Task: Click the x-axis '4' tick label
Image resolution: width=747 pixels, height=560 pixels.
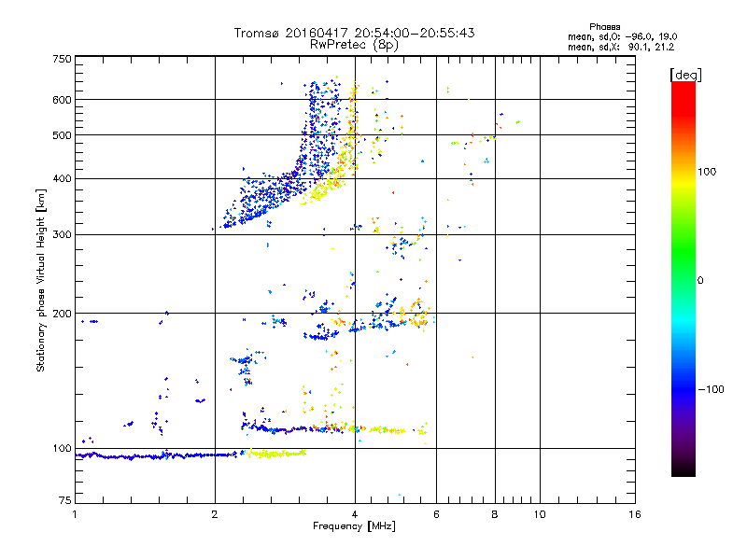Action: click(355, 514)
